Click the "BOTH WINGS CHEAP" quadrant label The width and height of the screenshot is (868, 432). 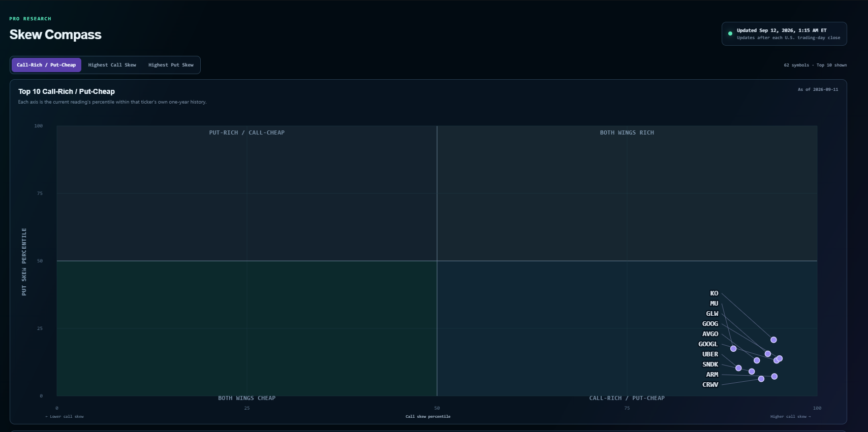(247, 398)
